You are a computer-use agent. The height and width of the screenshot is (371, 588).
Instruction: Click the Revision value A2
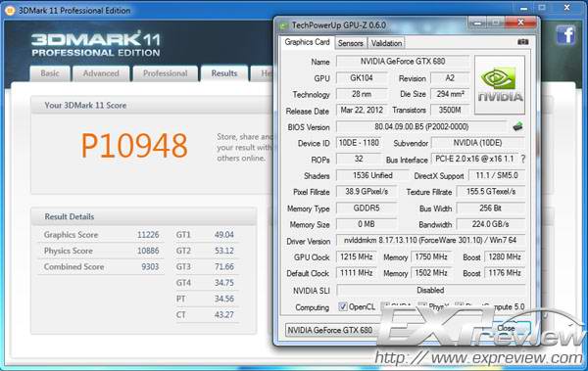click(x=450, y=78)
